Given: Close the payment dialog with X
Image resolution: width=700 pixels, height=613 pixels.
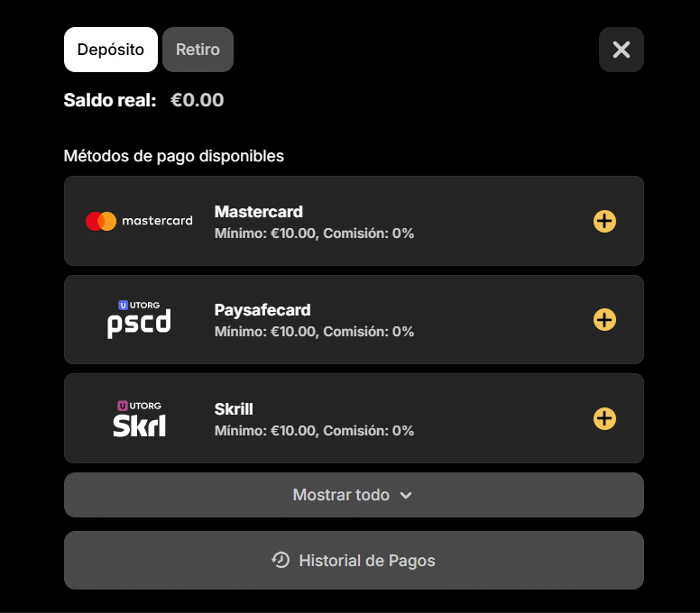Looking at the screenshot, I should [622, 50].
